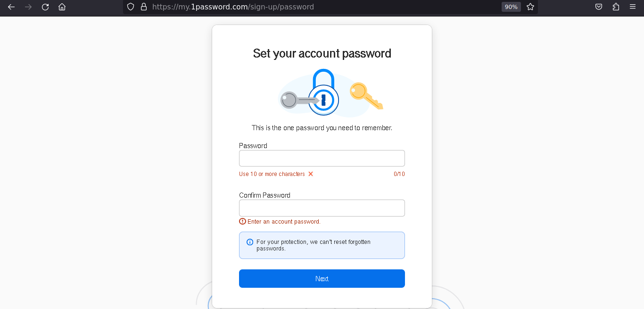Click the 0/10 character counter
The width and height of the screenshot is (644, 309).
[x=399, y=174]
